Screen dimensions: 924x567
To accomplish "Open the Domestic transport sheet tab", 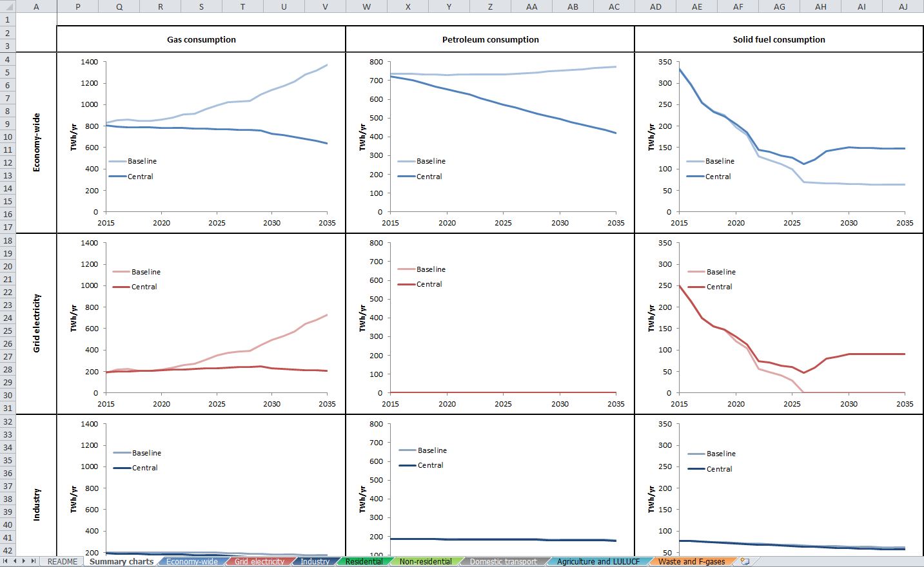I will (503, 561).
